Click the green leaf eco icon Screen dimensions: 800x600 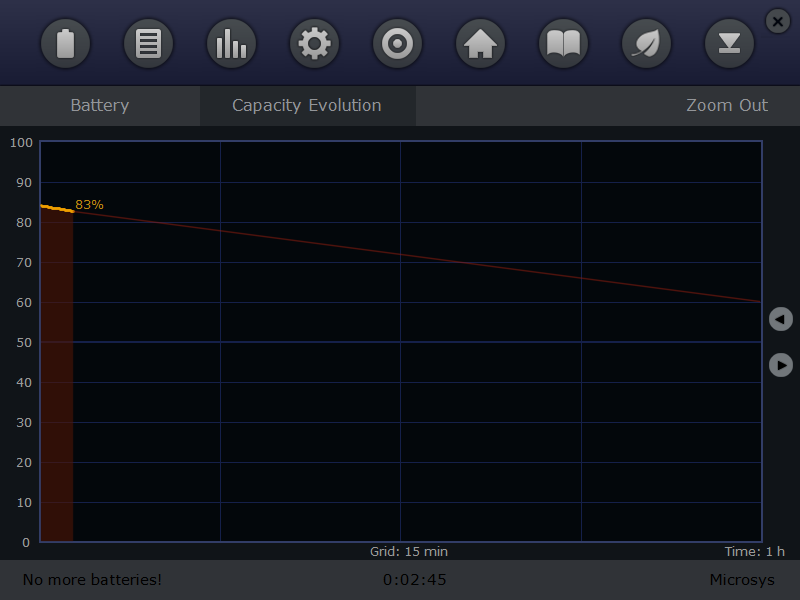[646, 43]
